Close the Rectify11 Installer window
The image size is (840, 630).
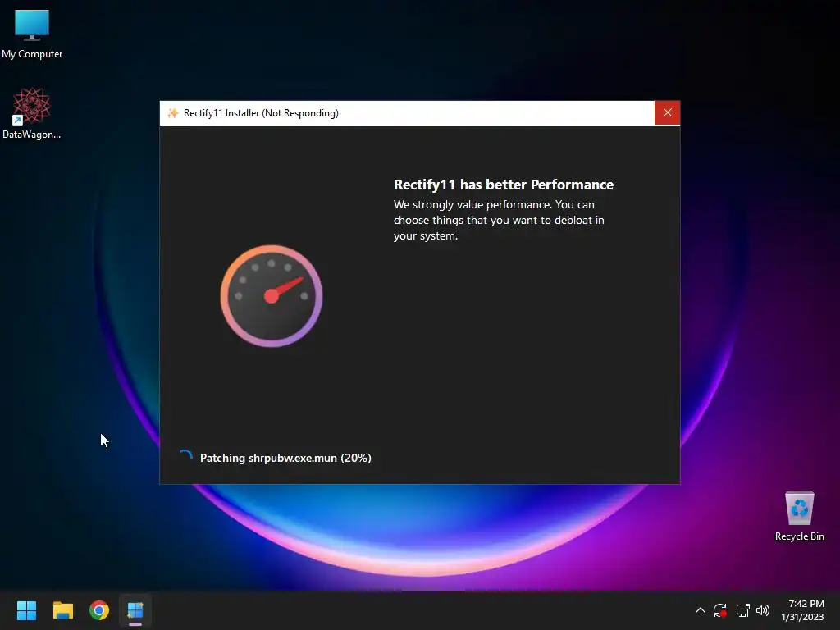point(667,112)
